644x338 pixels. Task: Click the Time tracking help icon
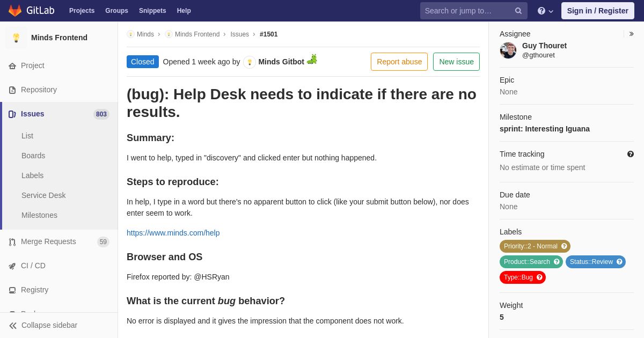631,154
